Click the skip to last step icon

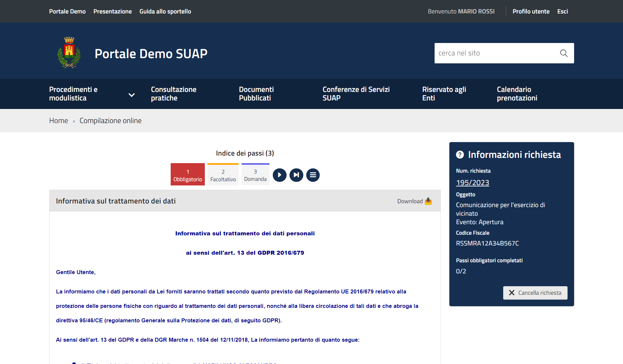pyautogui.click(x=296, y=175)
